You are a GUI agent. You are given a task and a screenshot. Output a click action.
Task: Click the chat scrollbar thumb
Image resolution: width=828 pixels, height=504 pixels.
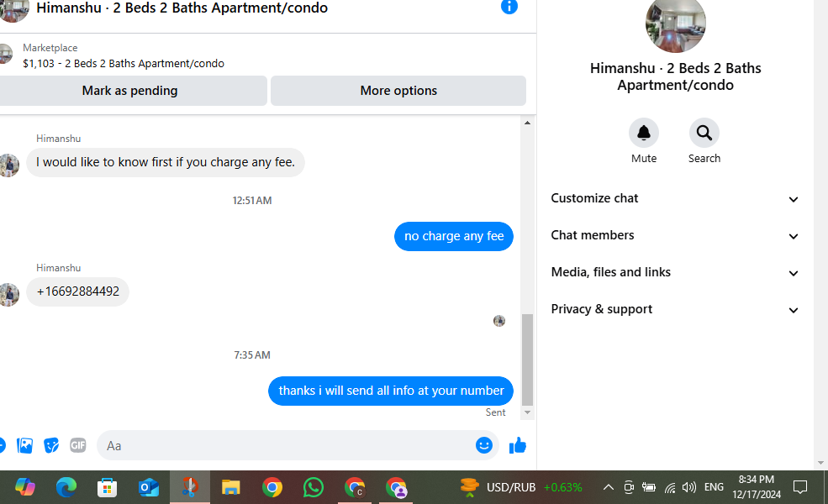pos(527,360)
